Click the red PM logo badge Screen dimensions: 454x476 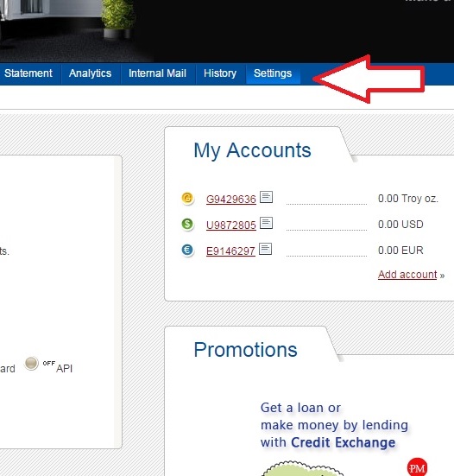tap(417, 468)
